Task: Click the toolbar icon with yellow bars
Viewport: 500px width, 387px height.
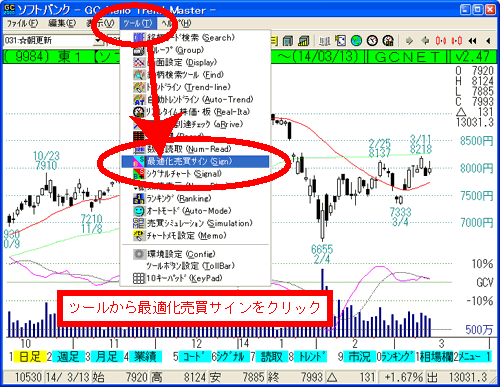Action: click(x=303, y=41)
